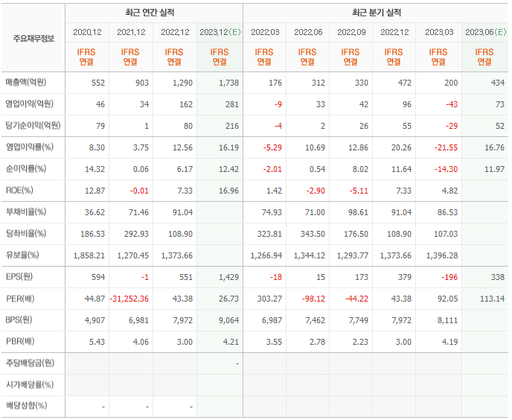
Task: Select the 영업이익(억원) row label
Action: pyautogui.click(x=29, y=104)
